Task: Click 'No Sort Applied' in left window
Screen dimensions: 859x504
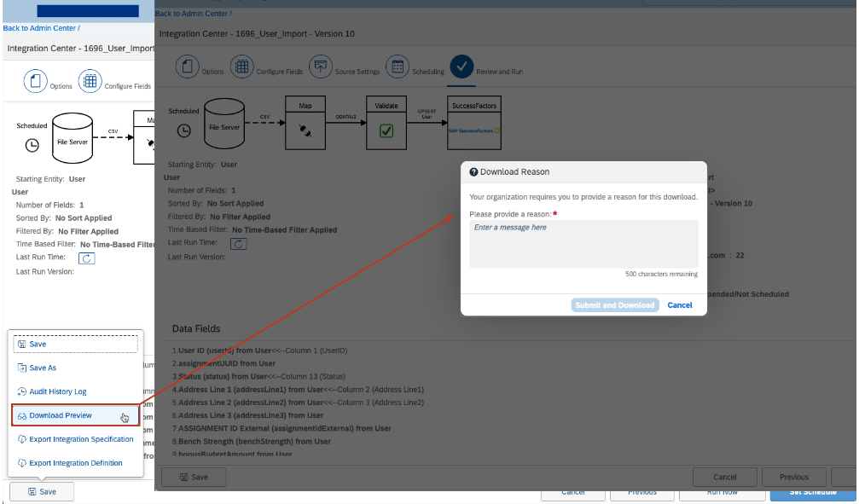Action: point(84,218)
